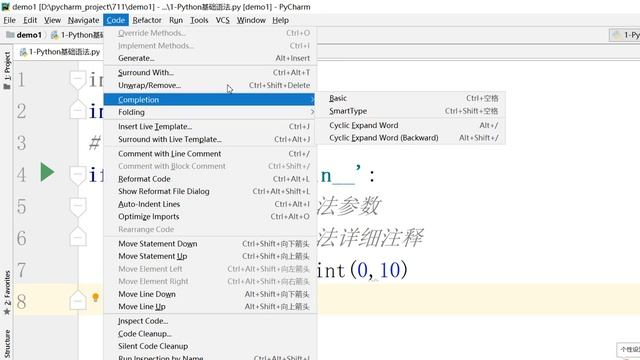Image resolution: width=640 pixels, height=360 pixels.
Task: Choose Move Statement Down
Action: click(x=210, y=244)
